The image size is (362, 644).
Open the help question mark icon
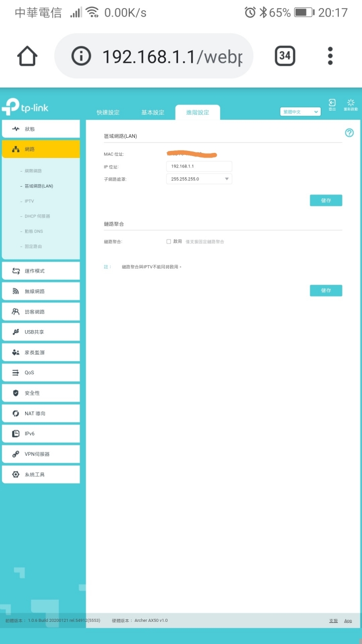coord(349,133)
